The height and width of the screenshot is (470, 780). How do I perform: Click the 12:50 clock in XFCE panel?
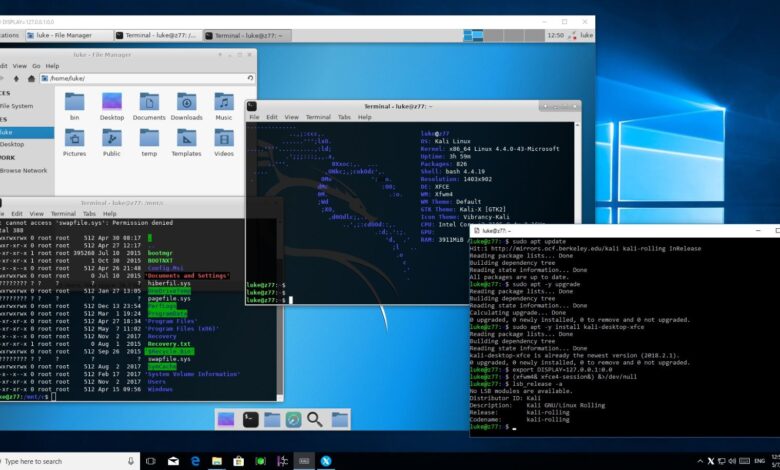pos(556,35)
